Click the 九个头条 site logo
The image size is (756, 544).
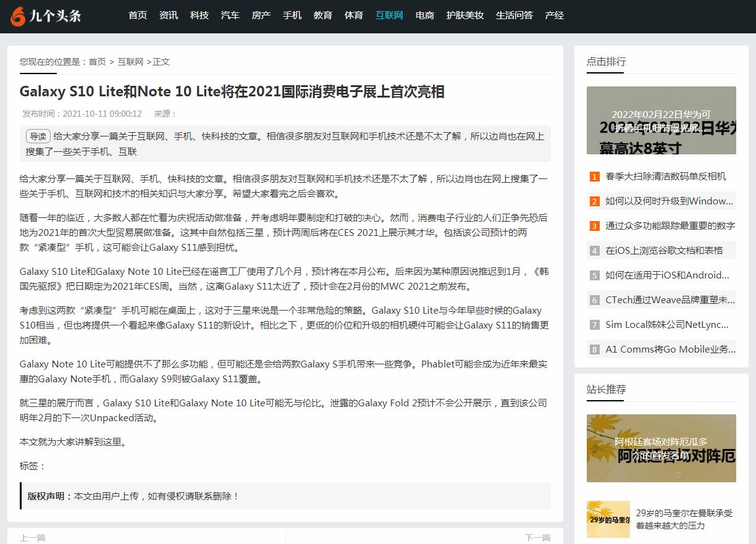click(46, 16)
